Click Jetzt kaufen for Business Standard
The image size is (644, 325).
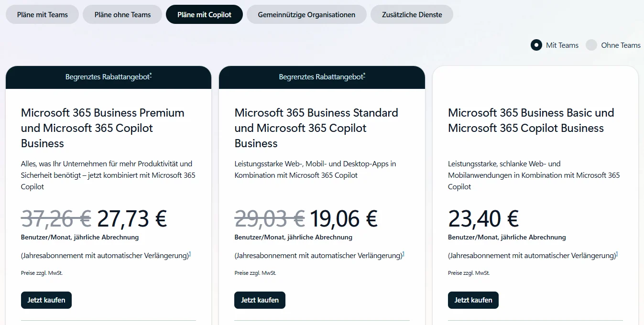tap(260, 300)
